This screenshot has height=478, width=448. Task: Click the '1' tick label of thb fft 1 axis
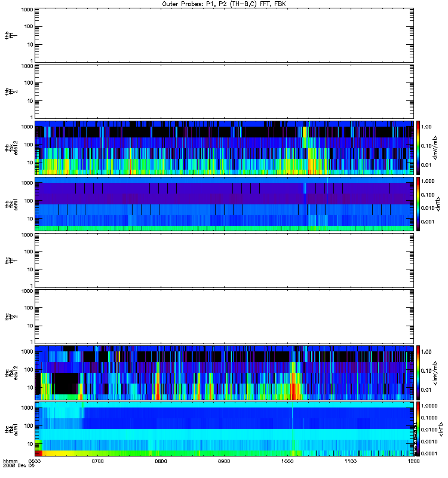point(32,61)
